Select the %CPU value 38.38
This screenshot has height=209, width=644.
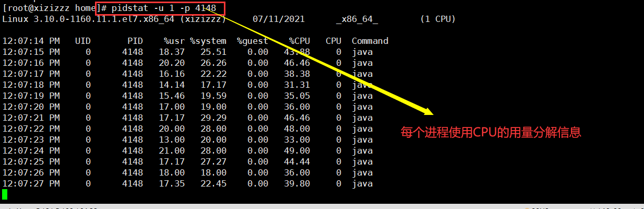297,74
